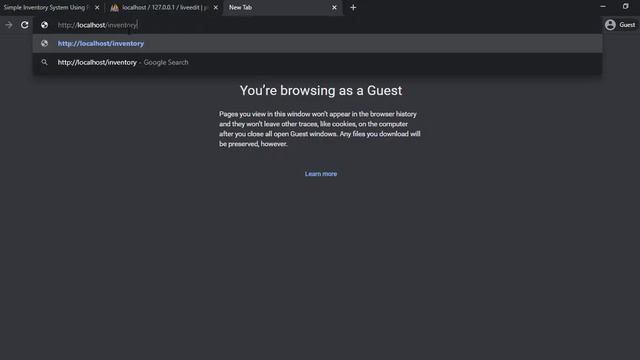This screenshot has width=640, height=360.
Task: Click globe icon beside first suggestion
Action: click(44, 43)
